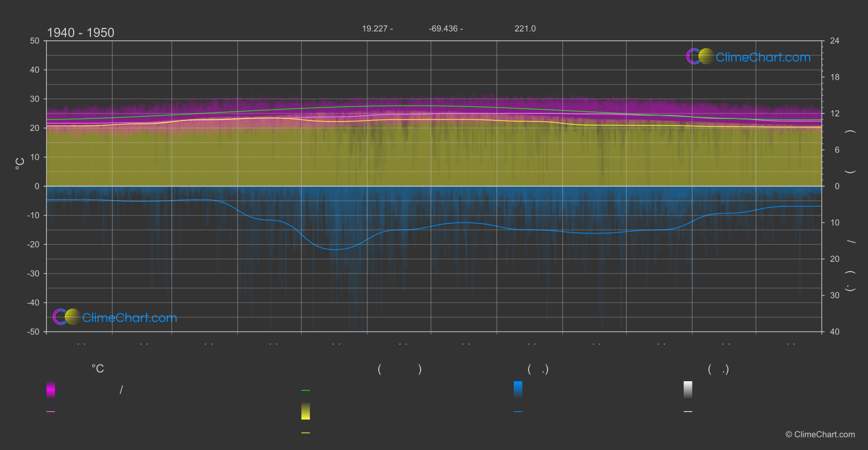Click the °C legend group heading
This screenshot has height=450, width=868.
(98, 369)
